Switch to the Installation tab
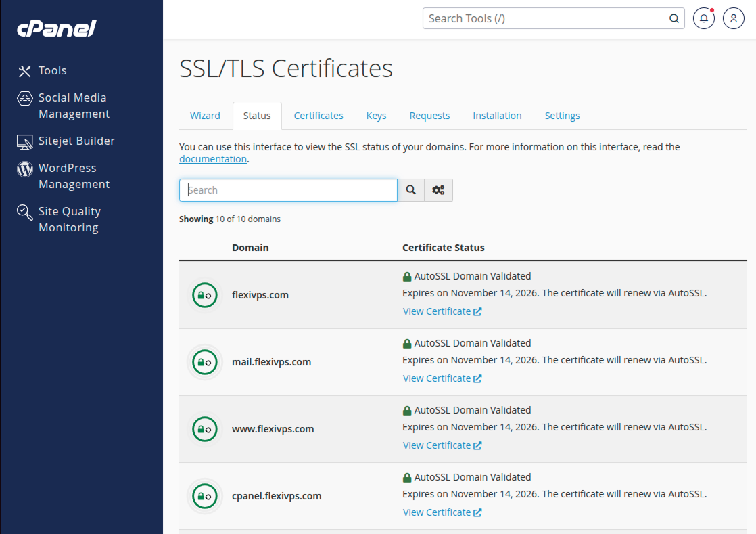Screen dimensions: 756x534 497,116
